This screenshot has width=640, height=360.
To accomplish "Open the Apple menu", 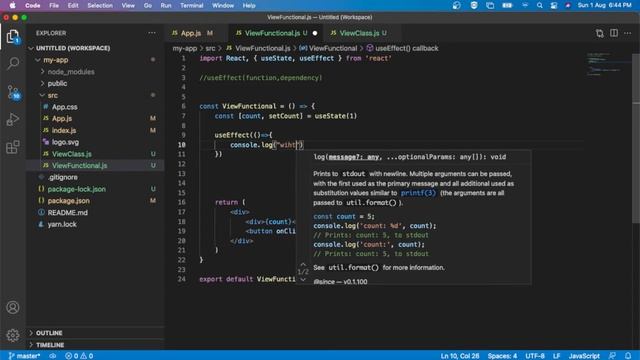I will pyautogui.click(x=12, y=6).
